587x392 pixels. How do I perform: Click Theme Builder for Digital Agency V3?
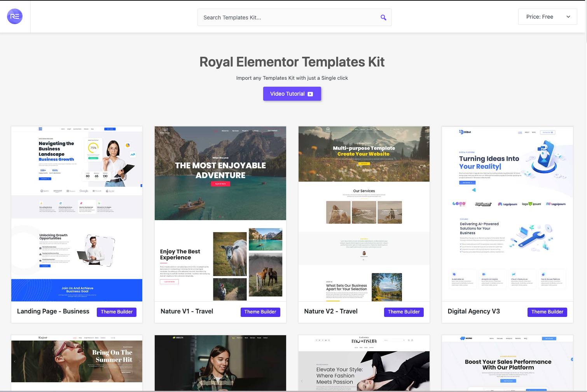[x=547, y=312]
